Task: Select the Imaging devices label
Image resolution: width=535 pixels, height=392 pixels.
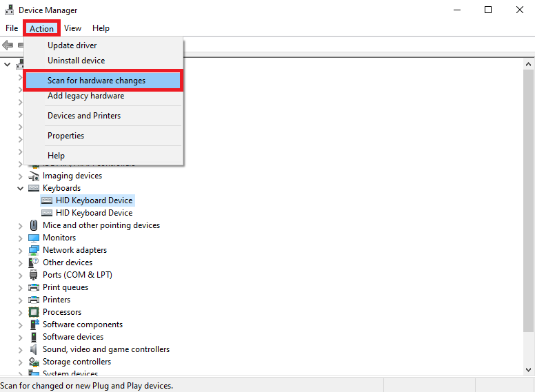Action: coord(72,176)
